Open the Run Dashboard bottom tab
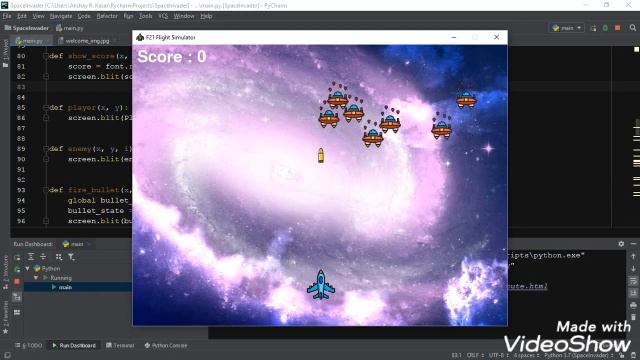This screenshot has width=640, height=360. click(74, 346)
